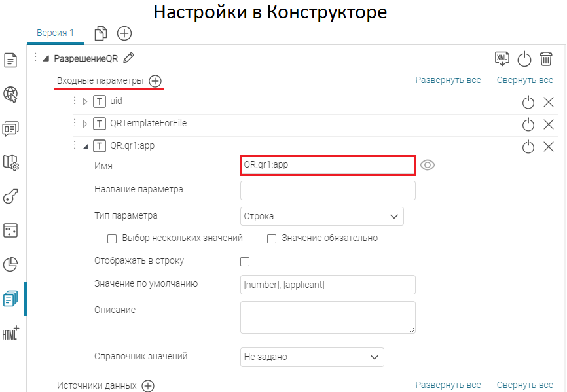Copy version using duplicate icon
This screenshot has height=392, width=567.
[x=101, y=33]
